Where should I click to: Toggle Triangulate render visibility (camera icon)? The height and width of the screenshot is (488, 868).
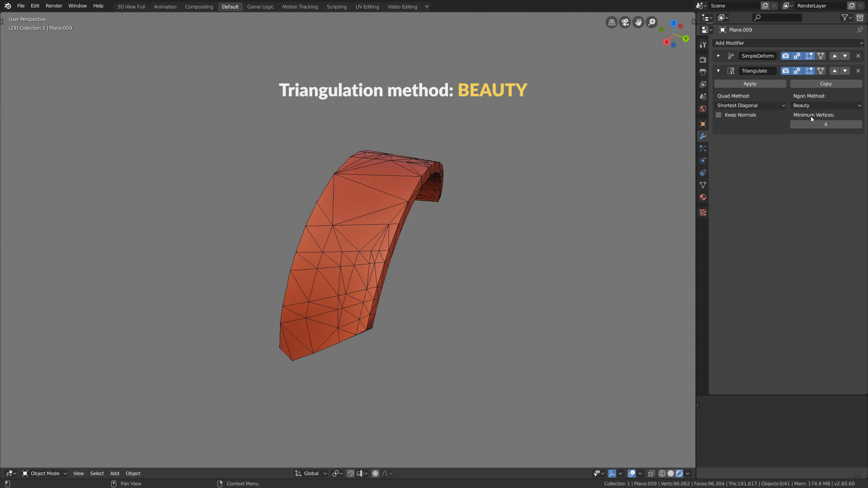tap(786, 71)
